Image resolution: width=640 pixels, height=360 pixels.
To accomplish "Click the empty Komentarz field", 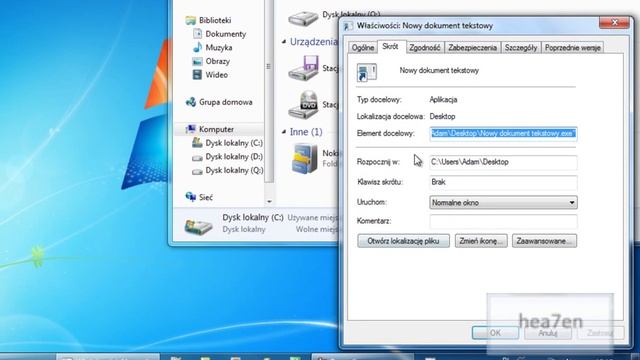I will [503, 221].
